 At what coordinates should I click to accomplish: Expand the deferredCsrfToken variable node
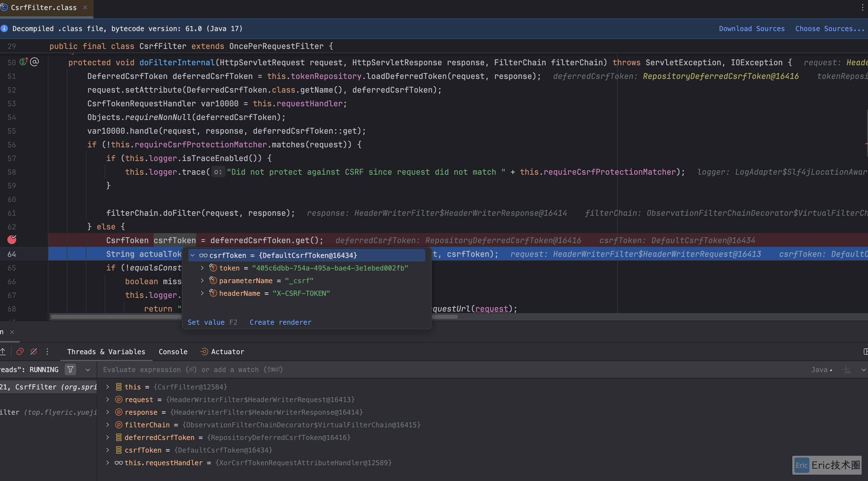coord(108,438)
